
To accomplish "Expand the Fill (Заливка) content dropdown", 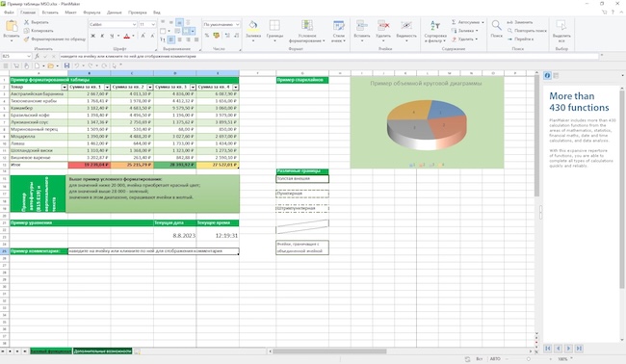I will point(477,31).
